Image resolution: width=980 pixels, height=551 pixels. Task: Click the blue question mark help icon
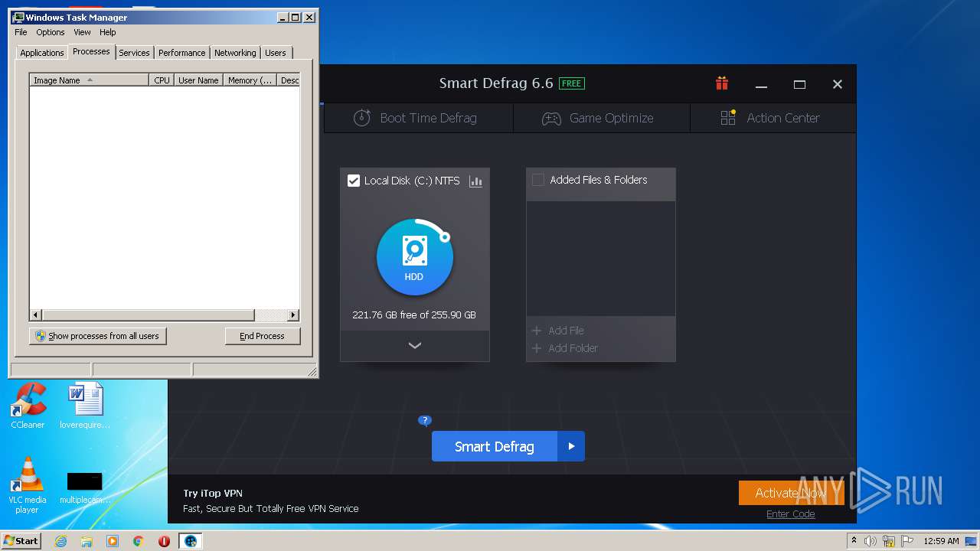tap(425, 420)
